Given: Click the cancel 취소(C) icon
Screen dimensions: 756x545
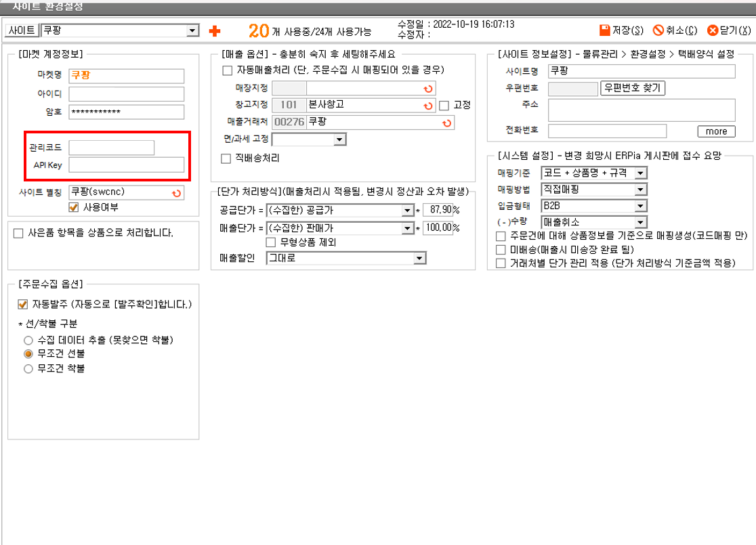Looking at the screenshot, I should (658, 30).
